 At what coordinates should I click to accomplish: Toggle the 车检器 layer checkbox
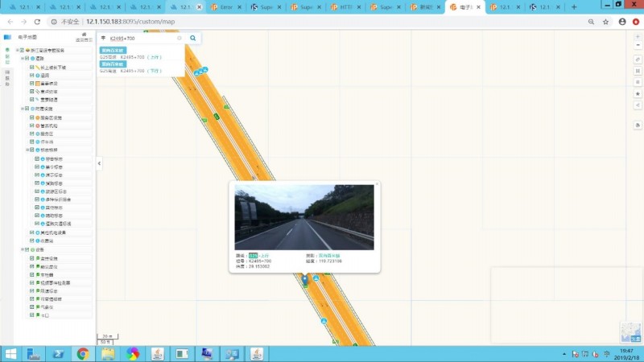(32, 274)
